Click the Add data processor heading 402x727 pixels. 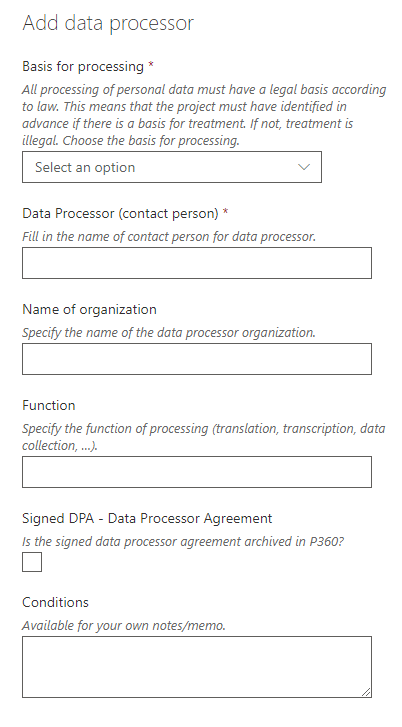coord(108,23)
